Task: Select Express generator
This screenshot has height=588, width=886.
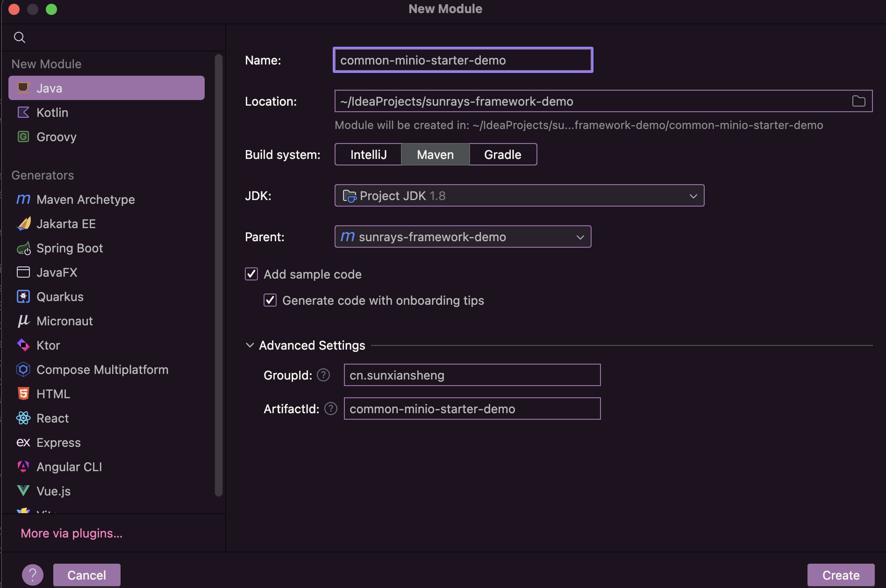Action: 107,442
